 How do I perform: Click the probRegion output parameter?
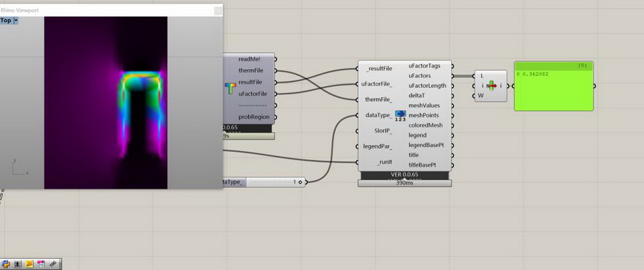253,117
